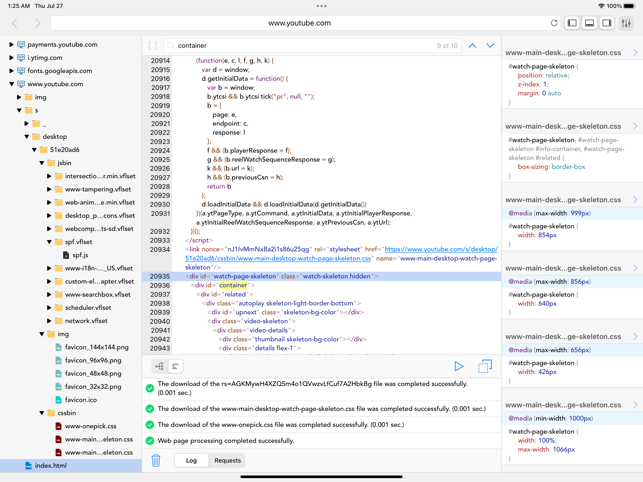Click the scheduler.vflset folder

(x=84, y=308)
